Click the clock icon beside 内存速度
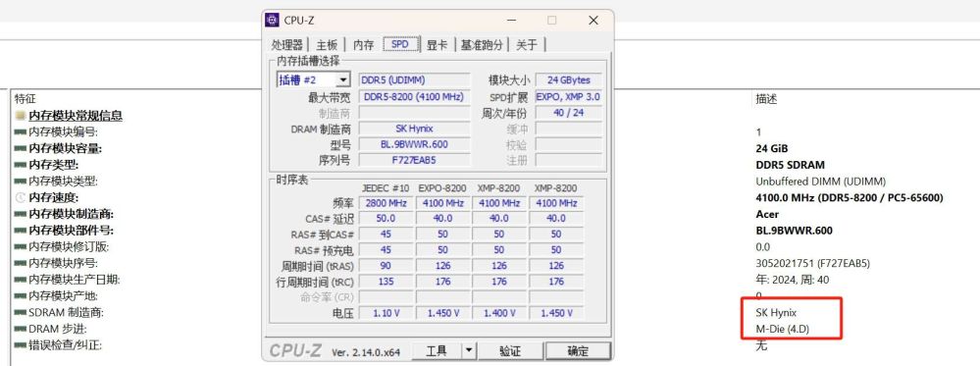Viewport: 980px width, 366px height. [x=21, y=197]
